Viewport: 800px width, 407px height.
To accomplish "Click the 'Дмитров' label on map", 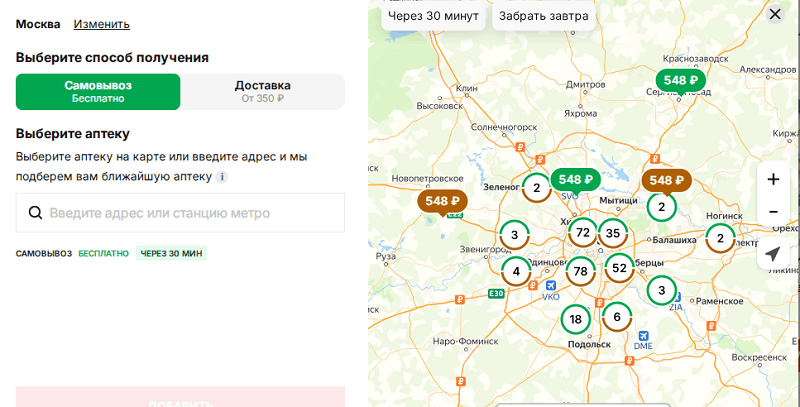I will 586,84.
